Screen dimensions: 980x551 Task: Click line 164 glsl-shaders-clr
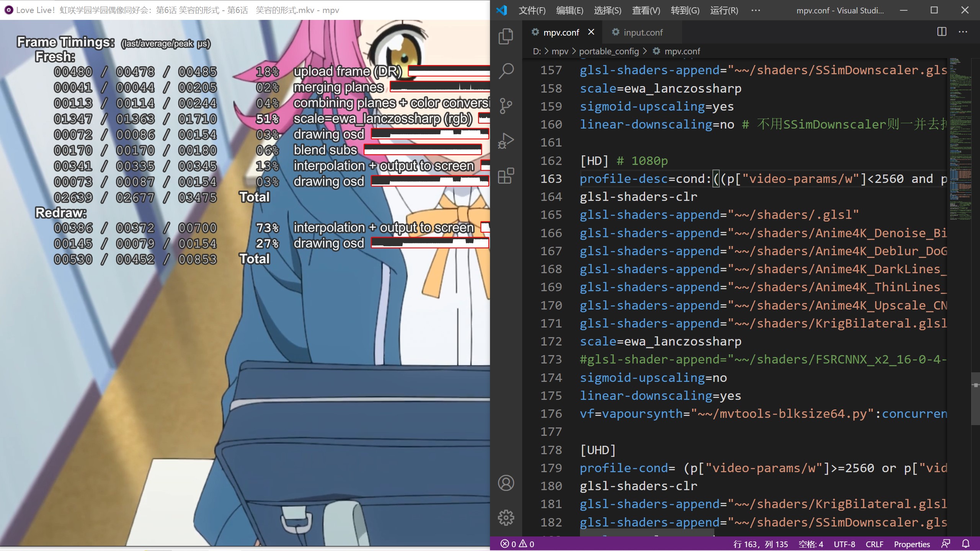click(x=639, y=197)
